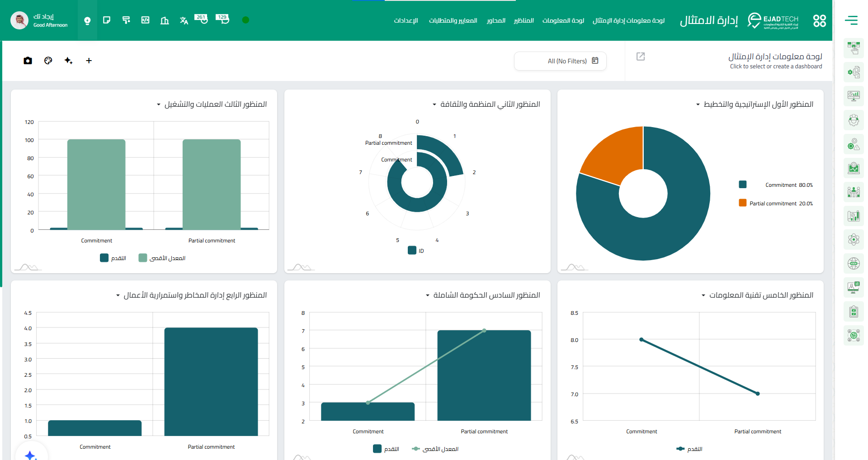Open the sticky note icon in header
Viewport: 868px width, 460px height.
point(107,20)
